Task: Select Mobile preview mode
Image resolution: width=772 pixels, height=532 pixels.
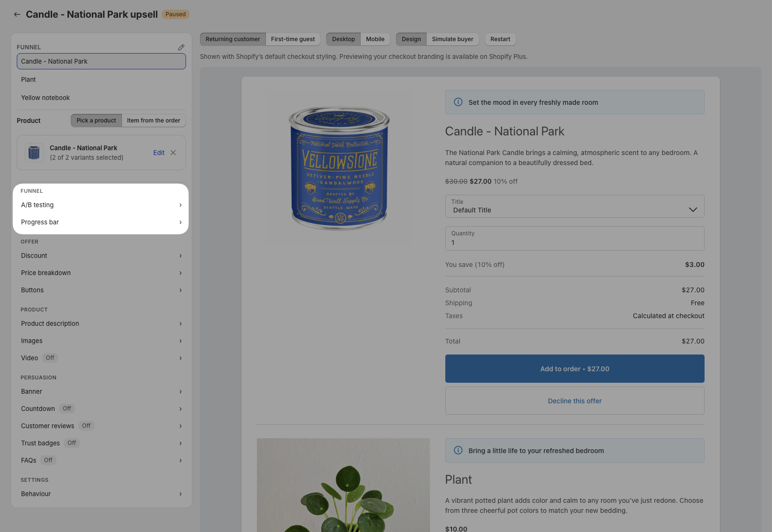Action: click(375, 39)
